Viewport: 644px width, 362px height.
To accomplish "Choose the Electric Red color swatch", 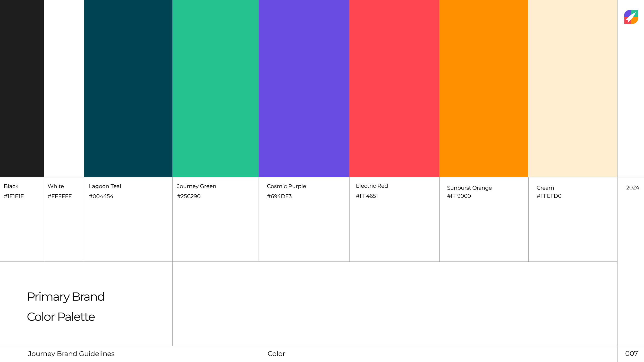I will coord(394,89).
